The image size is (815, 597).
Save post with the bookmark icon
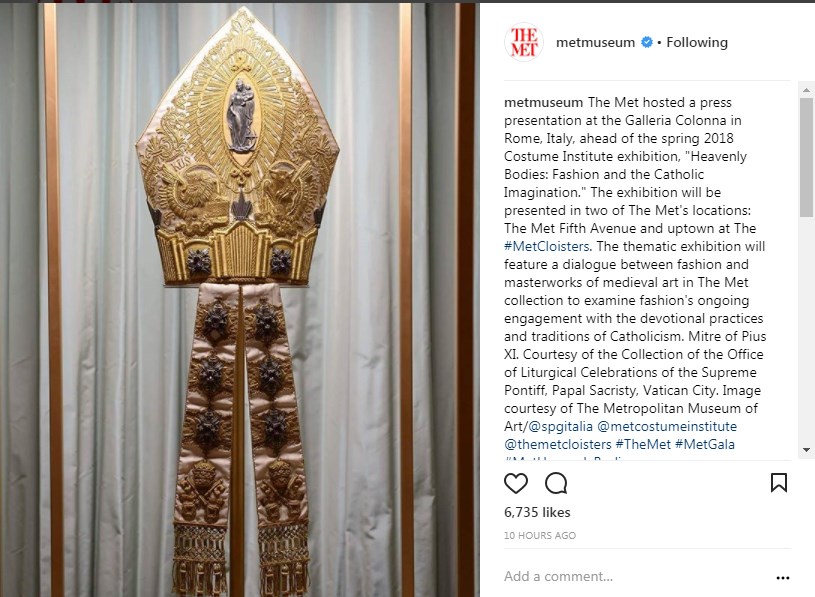pos(778,483)
